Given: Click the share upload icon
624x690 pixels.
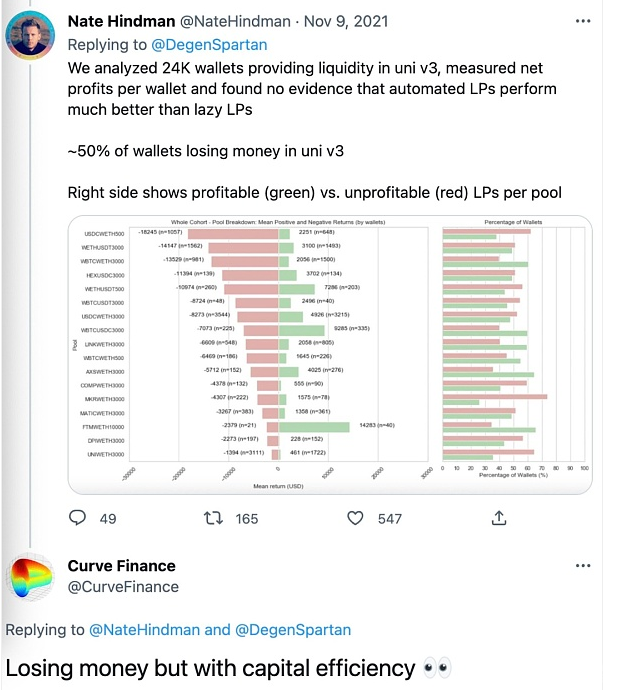Looking at the screenshot, I should coord(499,518).
